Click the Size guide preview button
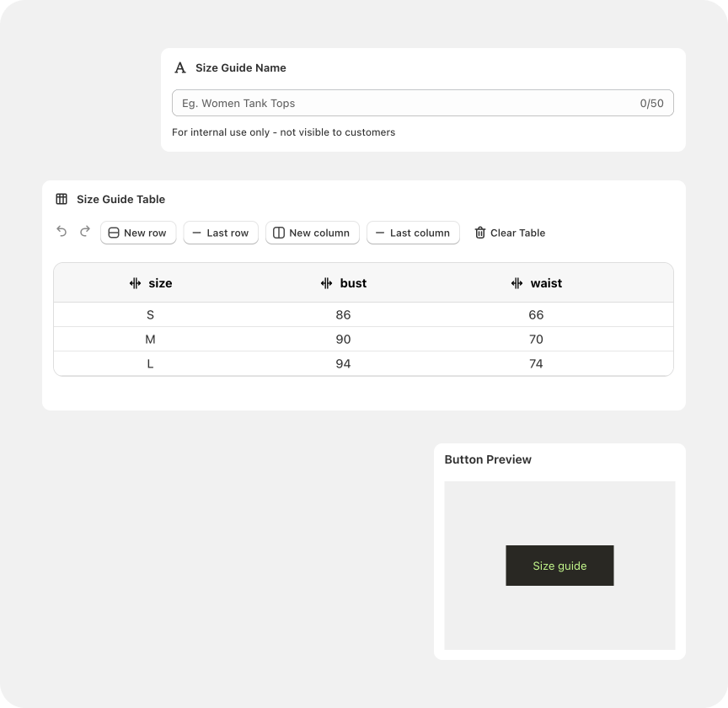Image resolution: width=728 pixels, height=708 pixels. tap(559, 566)
